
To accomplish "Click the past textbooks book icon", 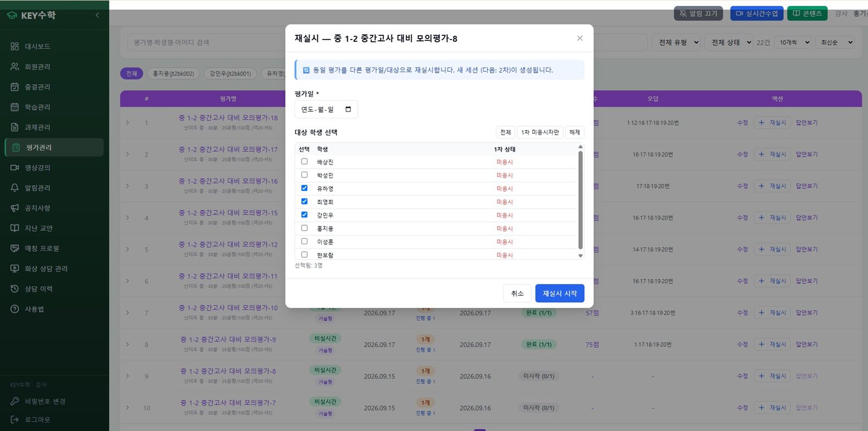I will [15, 228].
